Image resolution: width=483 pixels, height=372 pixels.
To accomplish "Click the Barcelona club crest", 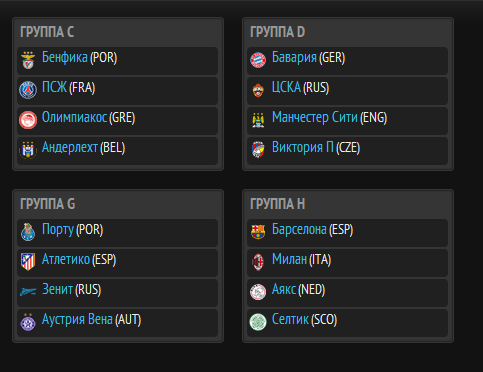I will [258, 232].
